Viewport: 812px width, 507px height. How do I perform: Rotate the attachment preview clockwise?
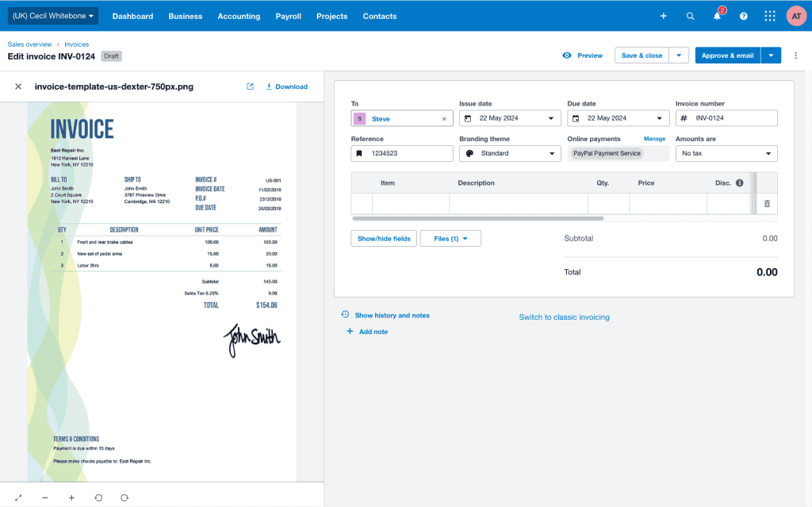click(124, 497)
